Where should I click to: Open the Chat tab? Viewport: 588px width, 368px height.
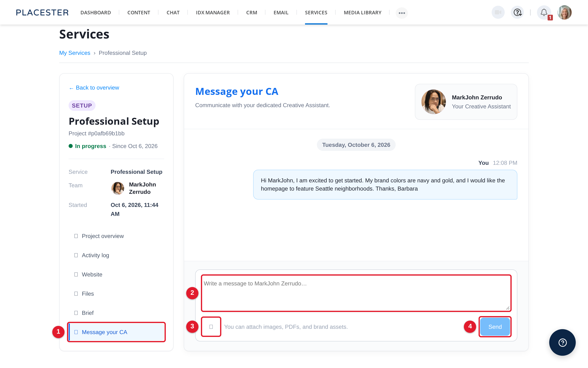(173, 13)
